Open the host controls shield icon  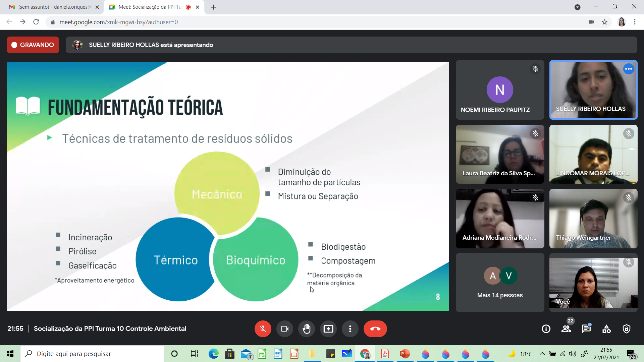626,329
